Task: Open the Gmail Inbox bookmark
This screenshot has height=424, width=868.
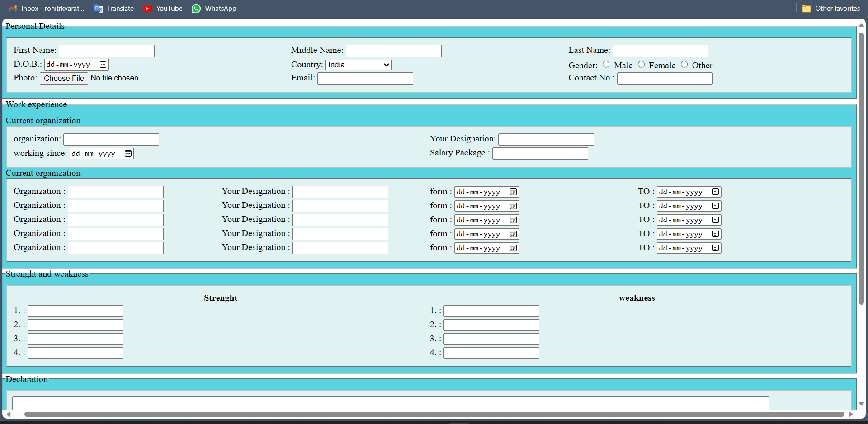Action: pos(47,9)
